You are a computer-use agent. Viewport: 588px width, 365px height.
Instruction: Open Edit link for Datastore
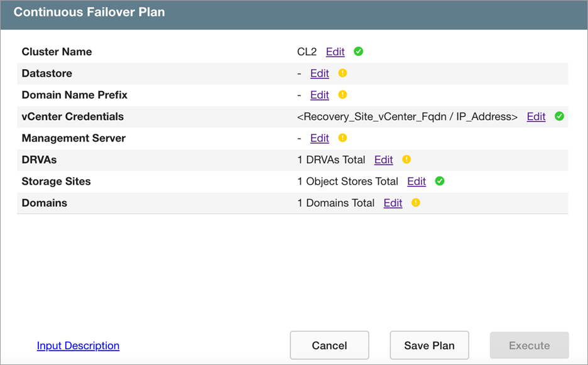(320, 74)
